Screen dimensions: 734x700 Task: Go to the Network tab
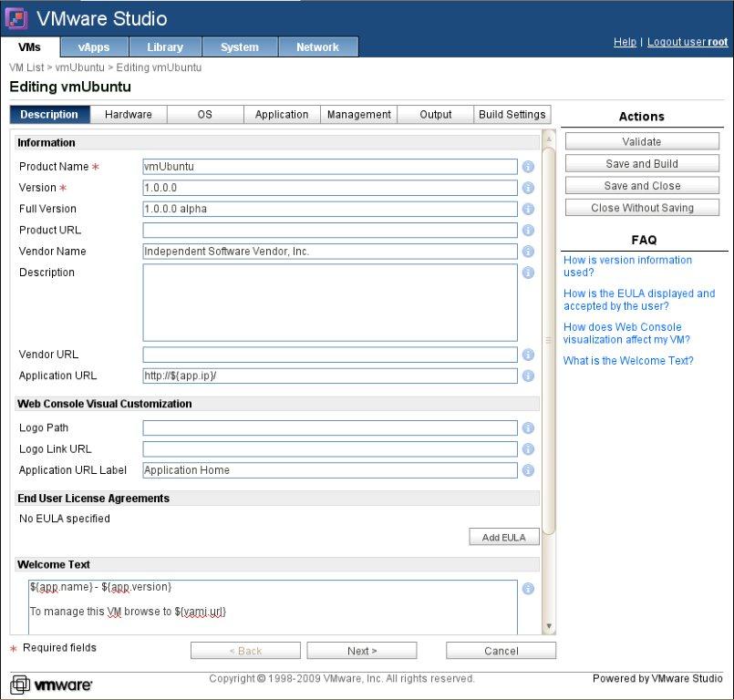[x=318, y=47]
